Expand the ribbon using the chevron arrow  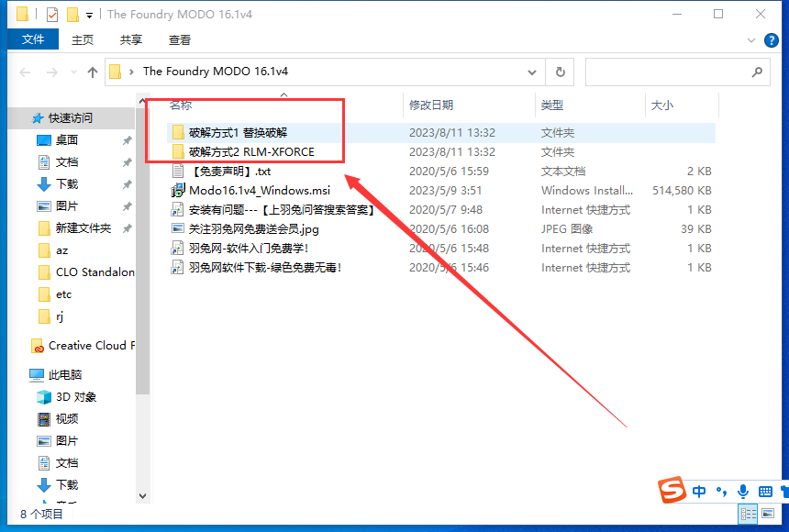(750, 39)
